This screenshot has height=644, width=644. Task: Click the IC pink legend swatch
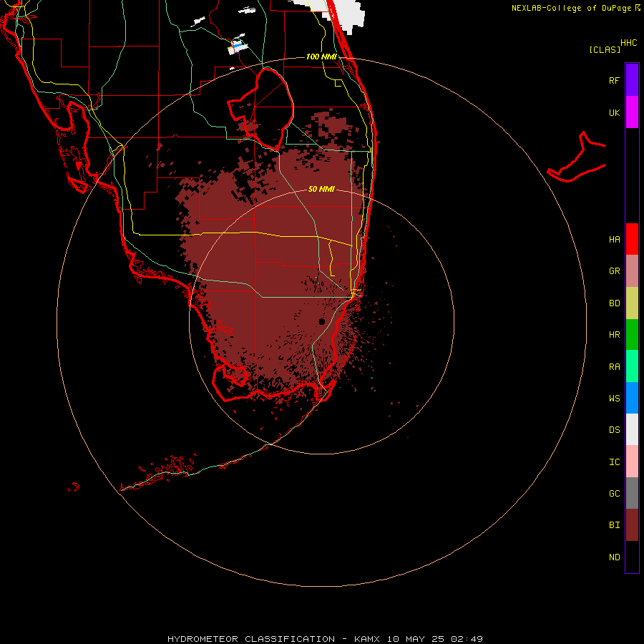point(632,462)
